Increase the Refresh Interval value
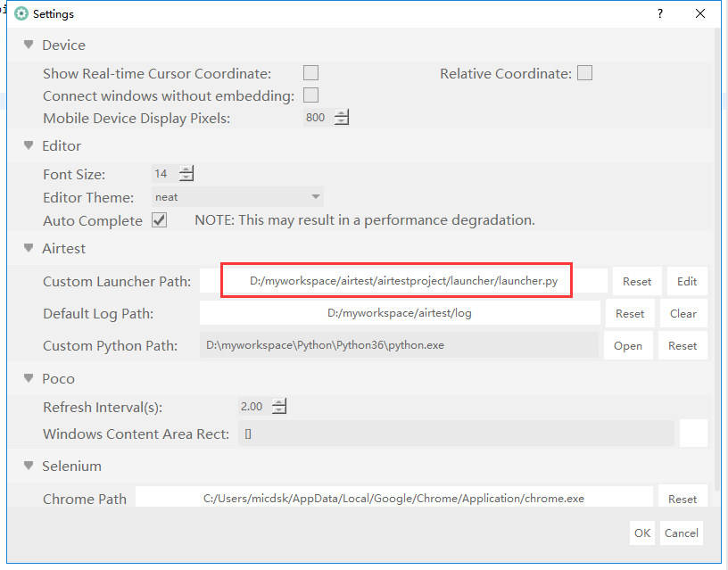This screenshot has height=570, width=728. tap(279, 402)
